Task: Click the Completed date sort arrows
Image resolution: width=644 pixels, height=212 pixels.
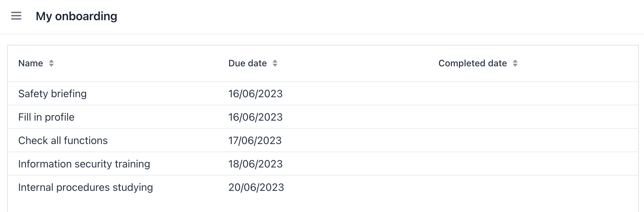Action: [x=515, y=63]
